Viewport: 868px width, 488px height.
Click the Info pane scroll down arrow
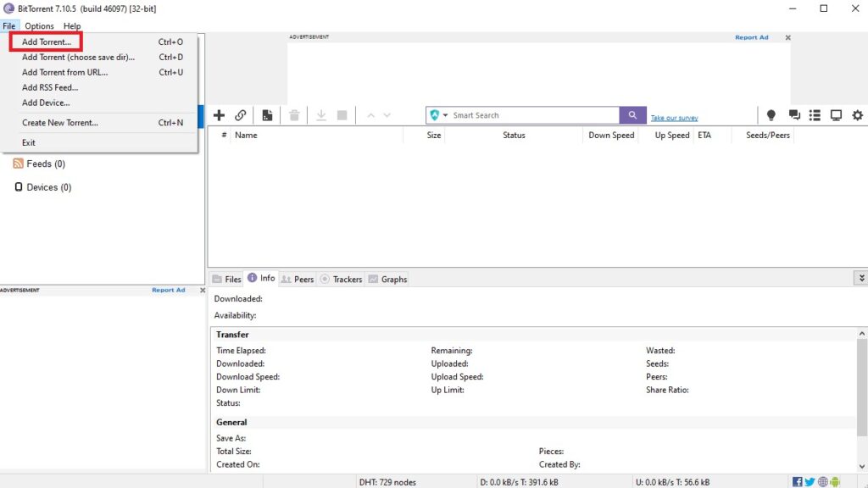click(x=862, y=467)
